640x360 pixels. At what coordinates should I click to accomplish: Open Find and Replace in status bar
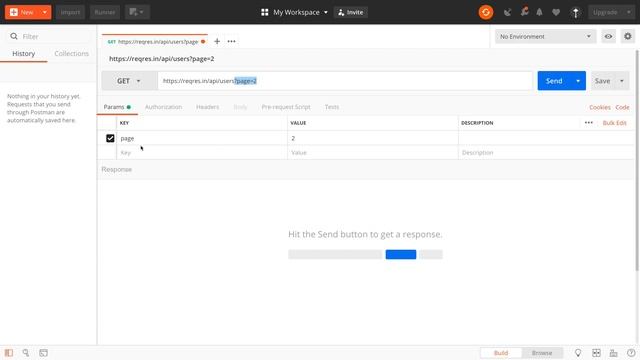pos(26,353)
